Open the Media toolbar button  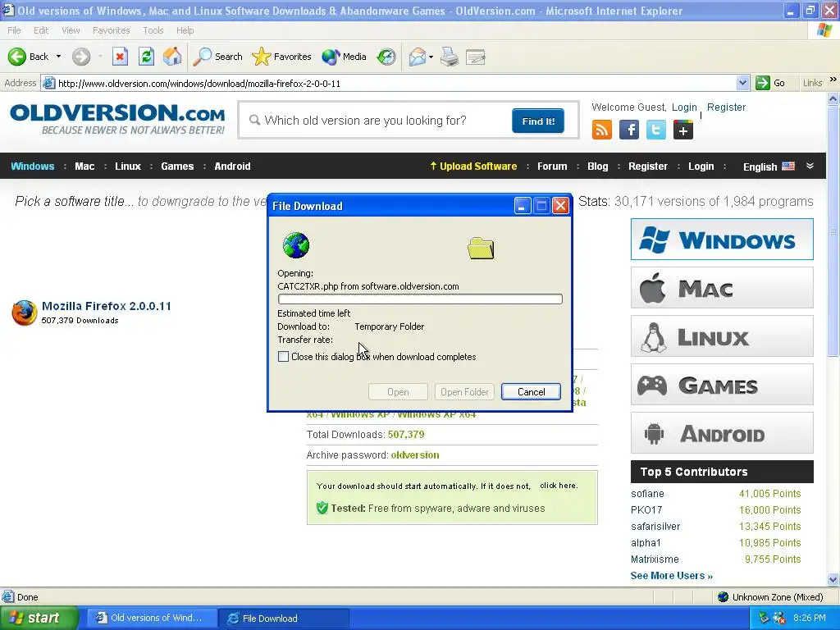tap(344, 57)
